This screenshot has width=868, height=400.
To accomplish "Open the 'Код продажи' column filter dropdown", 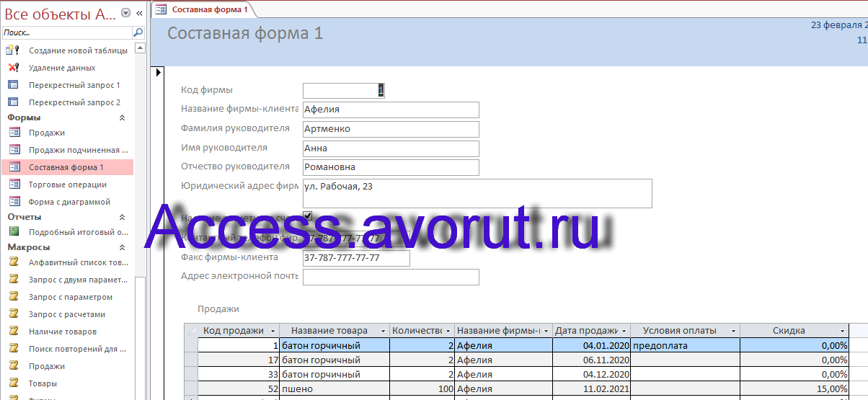I will 273,331.
